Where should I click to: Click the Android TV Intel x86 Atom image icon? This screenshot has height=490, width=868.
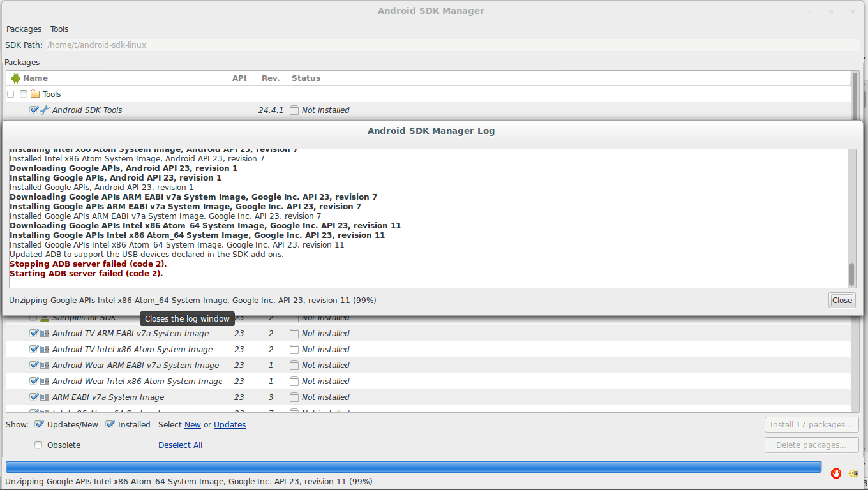[45, 350]
